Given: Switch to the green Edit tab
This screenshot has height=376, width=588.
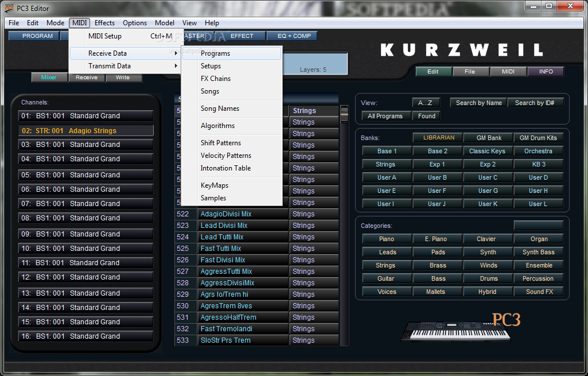Looking at the screenshot, I should click(433, 71).
